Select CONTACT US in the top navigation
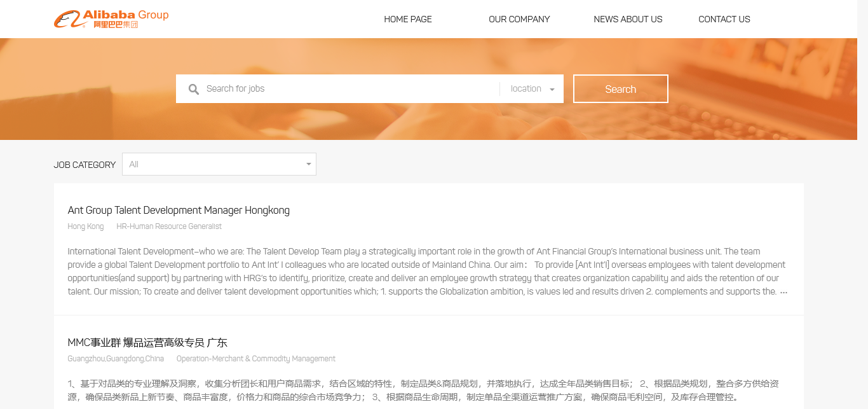Viewport: 868px width, 409px height. pos(724,19)
